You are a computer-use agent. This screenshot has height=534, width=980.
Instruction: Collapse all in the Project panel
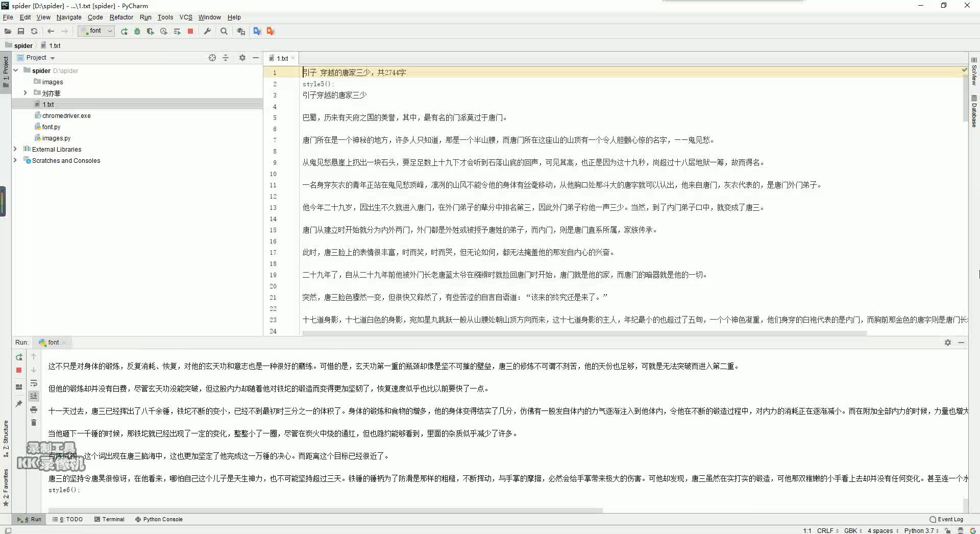(x=226, y=58)
